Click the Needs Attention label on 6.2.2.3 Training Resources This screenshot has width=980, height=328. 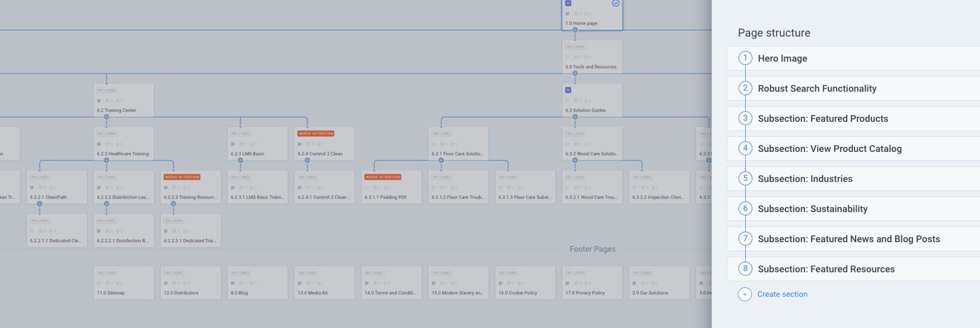[x=182, y=177]
